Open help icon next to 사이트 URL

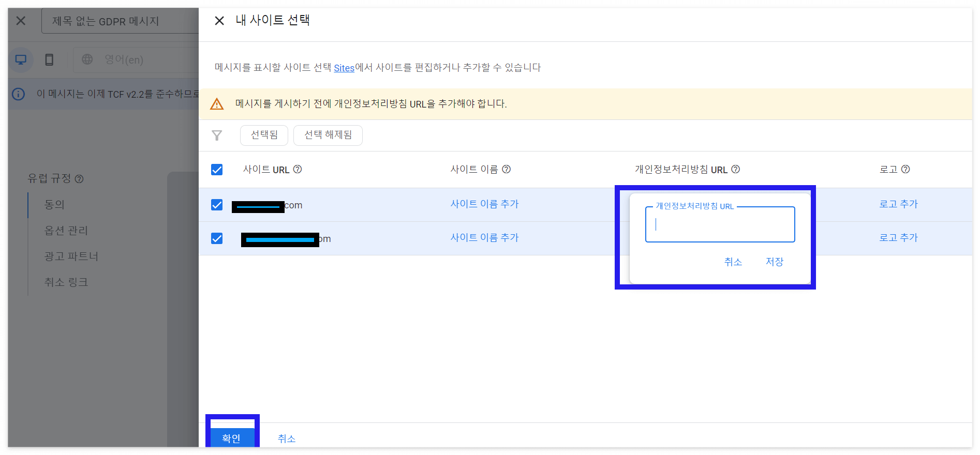tap(298, 169)
